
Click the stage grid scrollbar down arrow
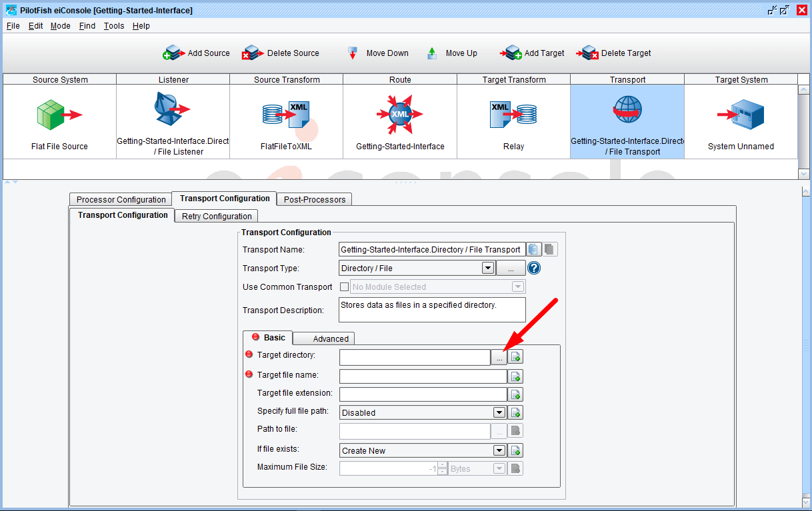[803, 173]
